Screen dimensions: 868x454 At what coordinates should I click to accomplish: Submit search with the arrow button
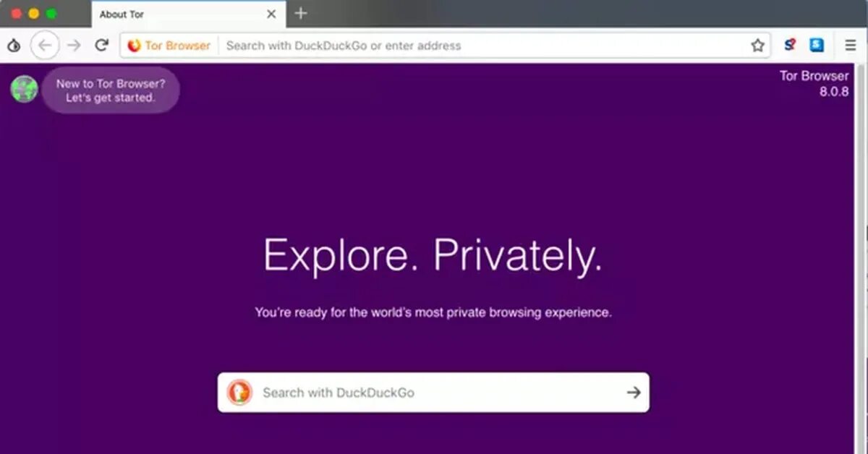[634, 393]
